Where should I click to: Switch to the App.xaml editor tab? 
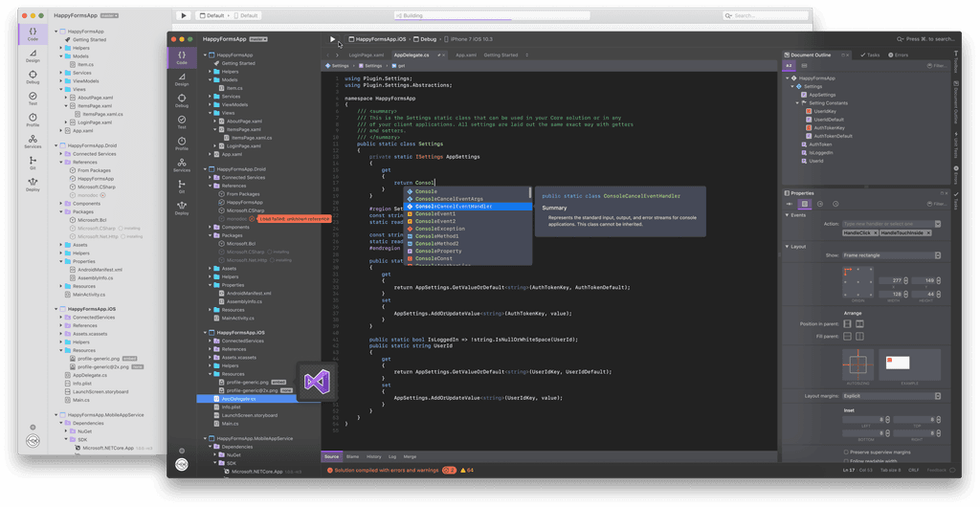466,55
